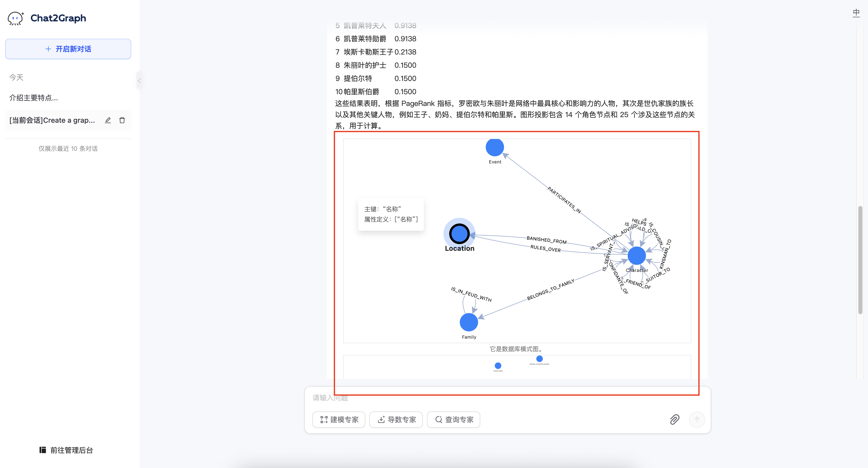
Task: Select the Family node in the schema graph
Action: pyautogui.click(x=469, y=322)
